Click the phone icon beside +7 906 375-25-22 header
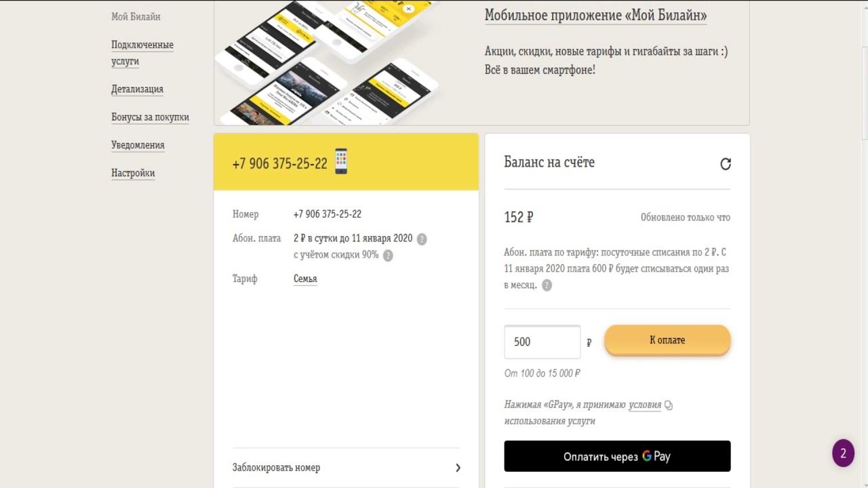The height and width of the screenshot is (488, 868). point(341,162)
